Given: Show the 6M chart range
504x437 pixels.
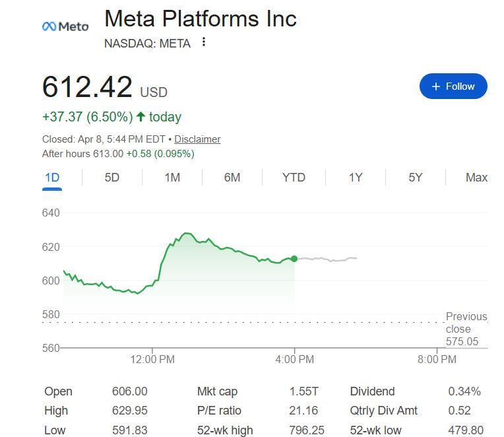Looking at the screenshot, I should (x=232, y=177).
